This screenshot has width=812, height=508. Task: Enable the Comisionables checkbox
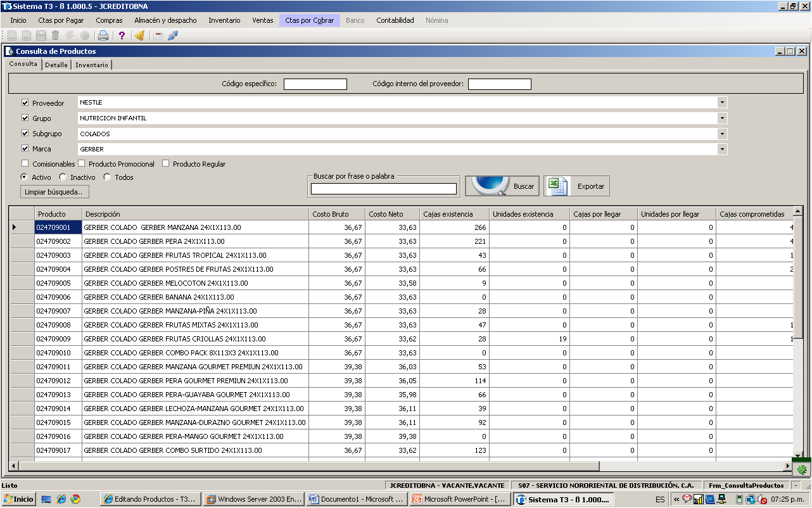[x=25, y=163]
